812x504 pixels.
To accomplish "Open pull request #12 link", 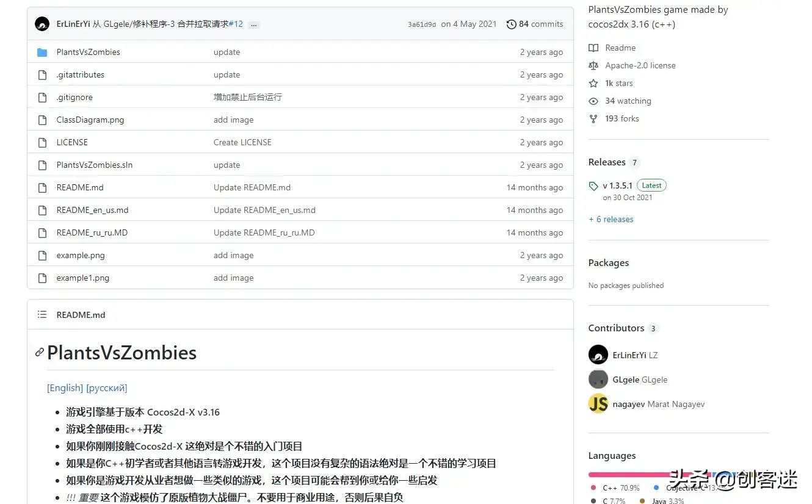I will click(x=236, y=24).
